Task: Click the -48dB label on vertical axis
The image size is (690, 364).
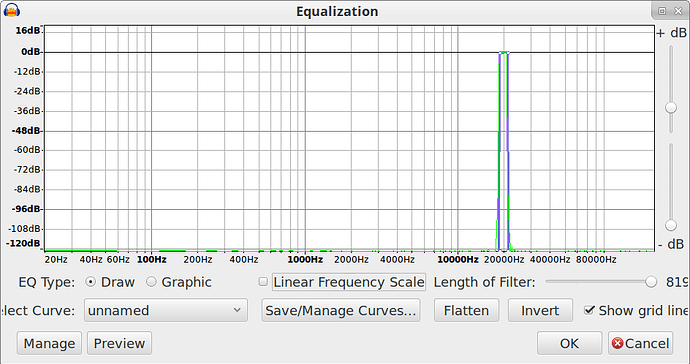Action: [27, 131]
